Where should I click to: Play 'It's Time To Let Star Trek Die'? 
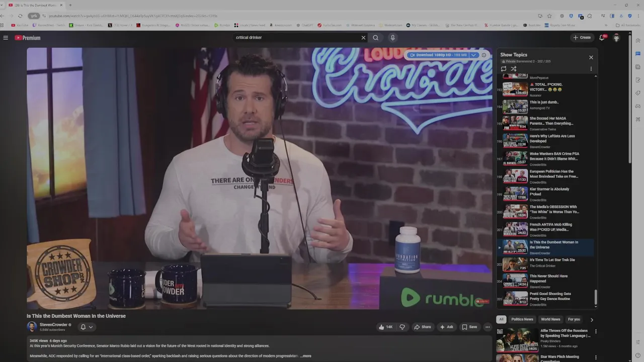[x=546, y=264]
